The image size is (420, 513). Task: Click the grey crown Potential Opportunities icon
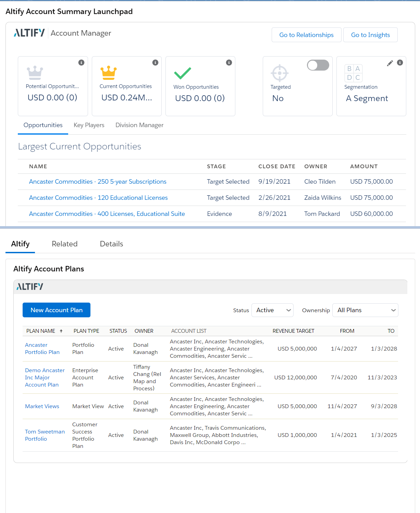click(x=35, y=73)
